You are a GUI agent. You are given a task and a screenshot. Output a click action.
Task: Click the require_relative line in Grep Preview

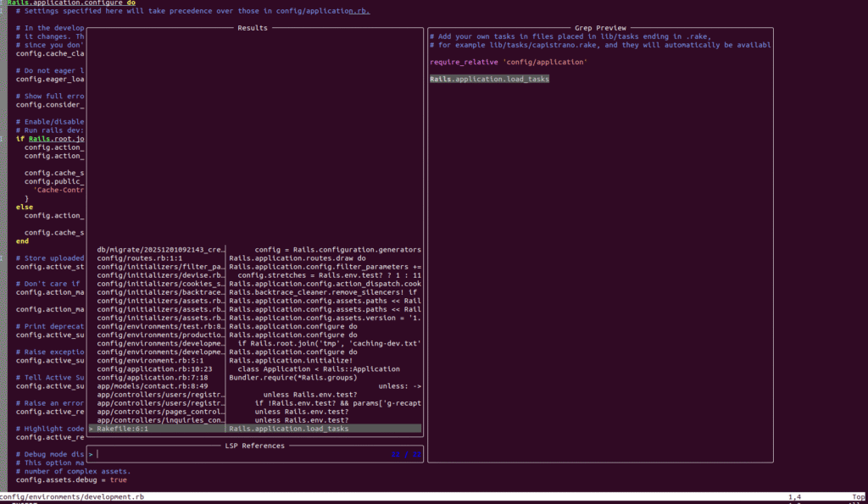tap(509, 62)
